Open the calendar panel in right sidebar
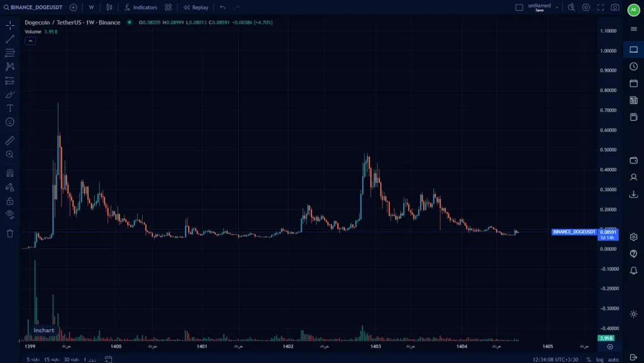 (634, 84)
